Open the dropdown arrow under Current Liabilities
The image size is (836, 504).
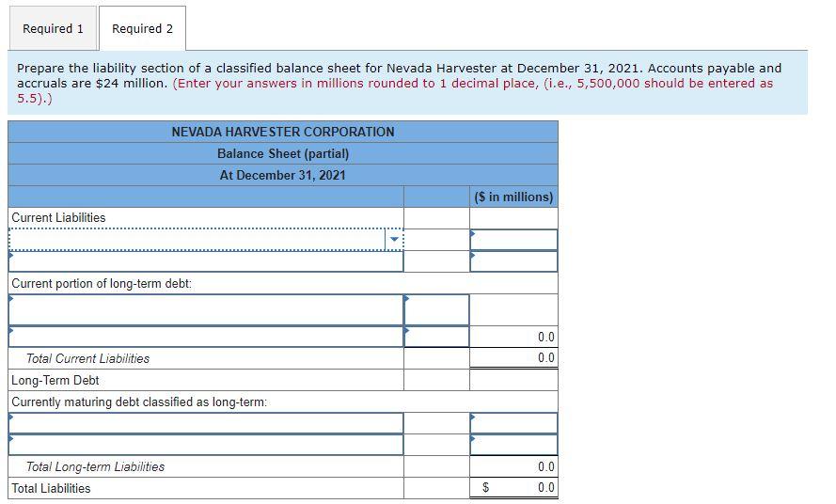click(394, 240)
